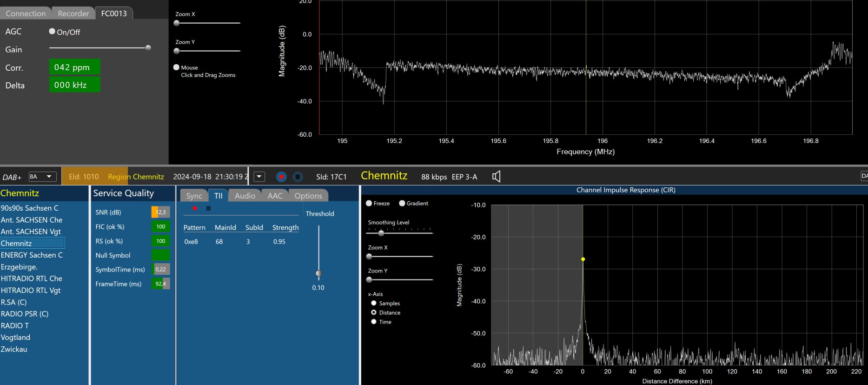Toggle the AGC On/Off radio button
The height and width of the screenshot is (385, 868).
click(x=52, y=31)
